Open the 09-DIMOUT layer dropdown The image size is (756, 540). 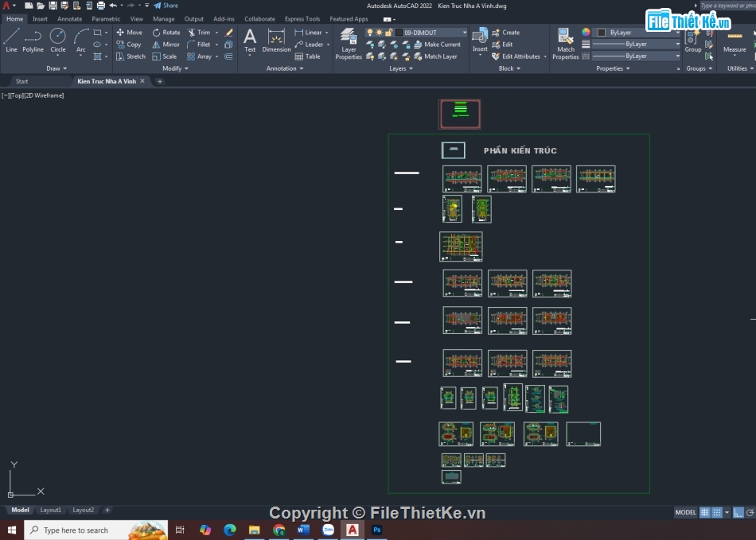coord(438,33)
